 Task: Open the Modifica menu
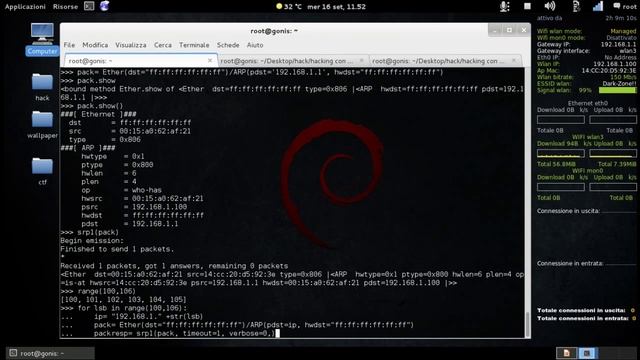click(95, 45)
